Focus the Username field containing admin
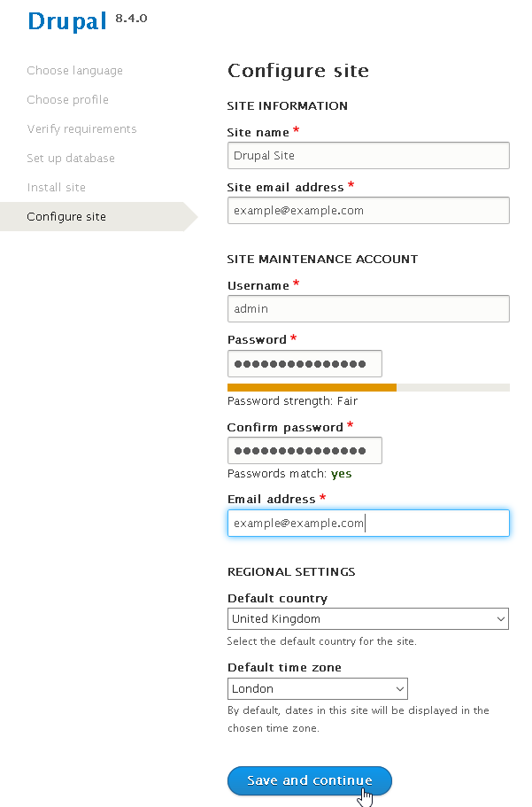The width and height of the screenshot is (532, 807). click(368, 309)
